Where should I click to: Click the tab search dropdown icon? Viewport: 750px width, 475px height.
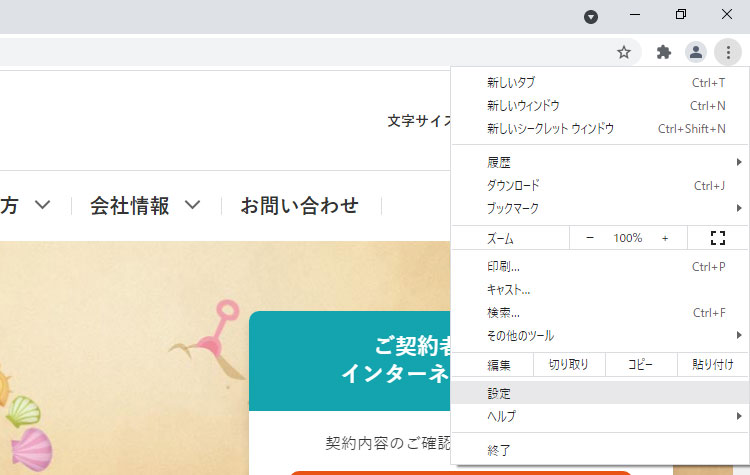point(591,16)
